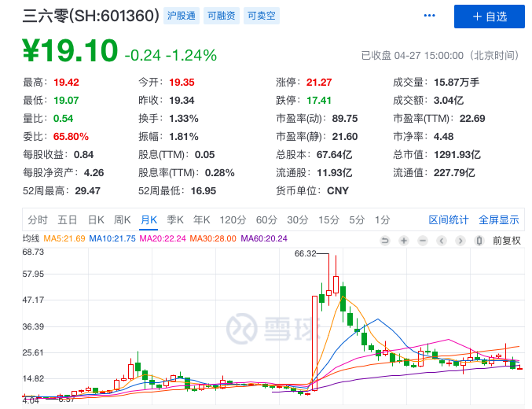Select the 月K chart tab
The image size is (532, 409).
[149, 219]
